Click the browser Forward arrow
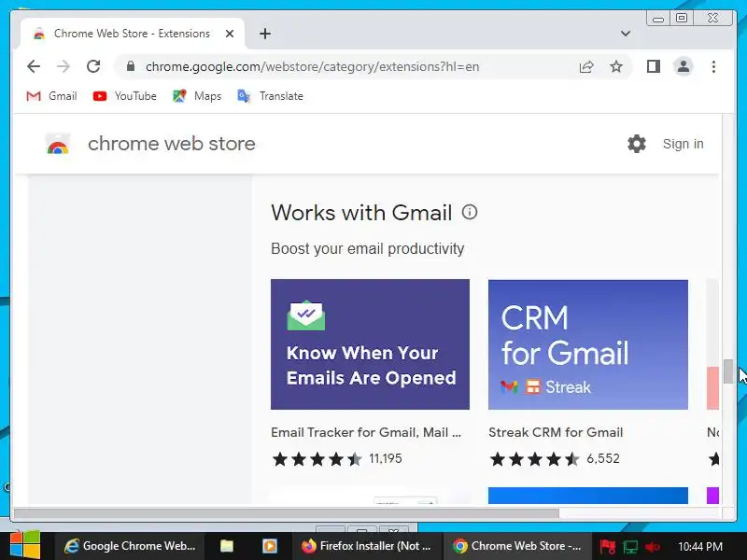The image size is (747, 560). (x=63, y=66)
